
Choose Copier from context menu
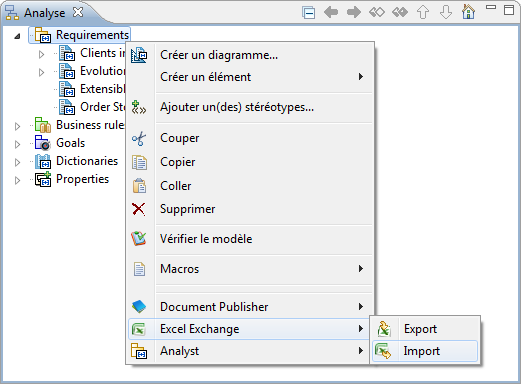point(250,162)
